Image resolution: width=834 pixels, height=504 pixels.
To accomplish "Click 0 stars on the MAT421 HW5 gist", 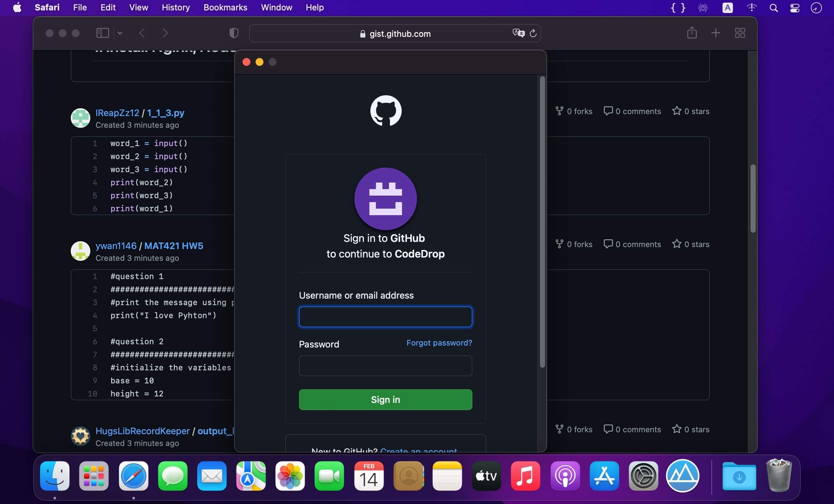I will (x=691, y=244).
